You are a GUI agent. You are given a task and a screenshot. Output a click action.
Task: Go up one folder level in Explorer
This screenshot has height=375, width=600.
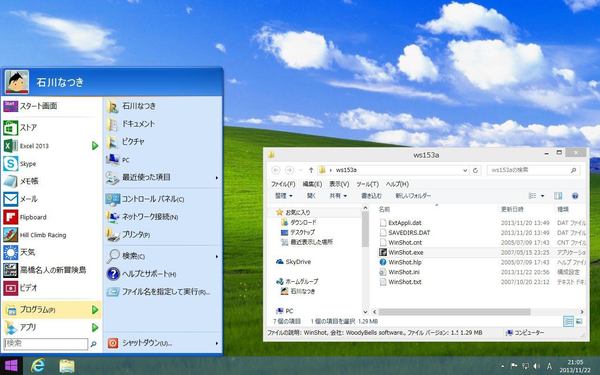pyautogui.click(x=311, y=170)
